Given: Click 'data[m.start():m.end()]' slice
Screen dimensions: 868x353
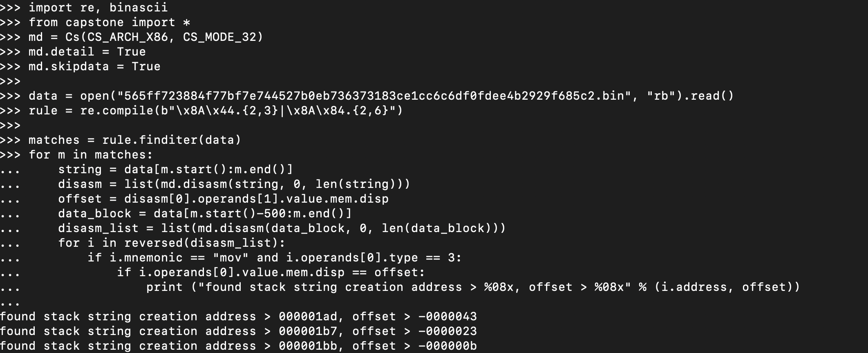Looking at the screenshot, I should [x=208, y=170].
